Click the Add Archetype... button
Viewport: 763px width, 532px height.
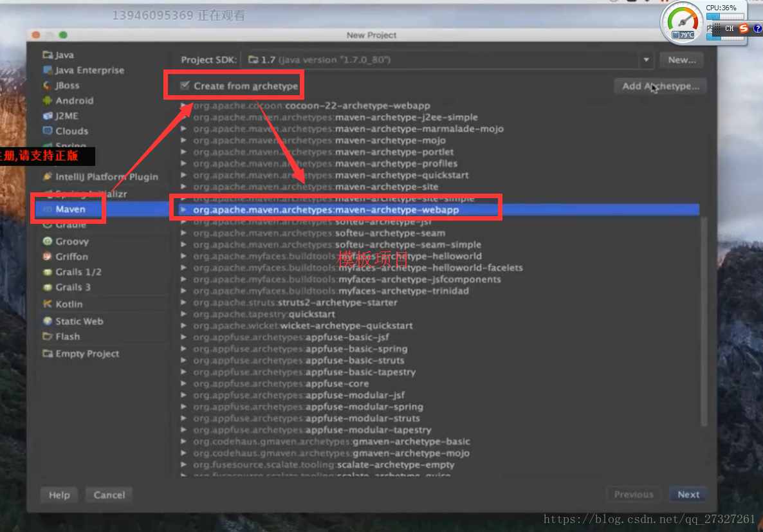(660, 86)
